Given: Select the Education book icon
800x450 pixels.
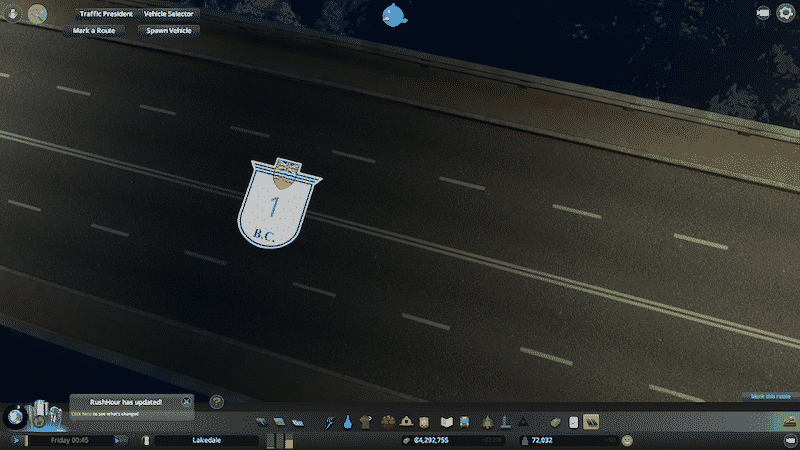Looking at the screenshot, I should 447,422.
